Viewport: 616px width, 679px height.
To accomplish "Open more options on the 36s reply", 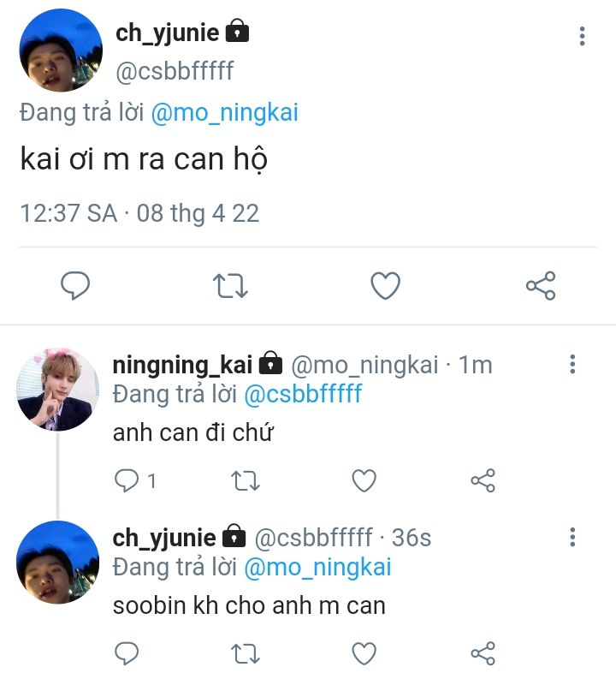I will coord(572,538).
